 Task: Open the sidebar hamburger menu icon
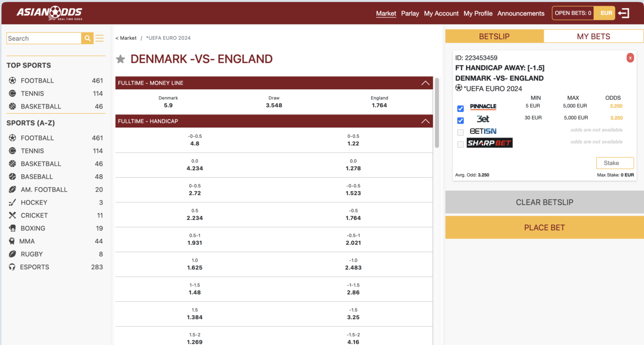(x=100, y=38)
